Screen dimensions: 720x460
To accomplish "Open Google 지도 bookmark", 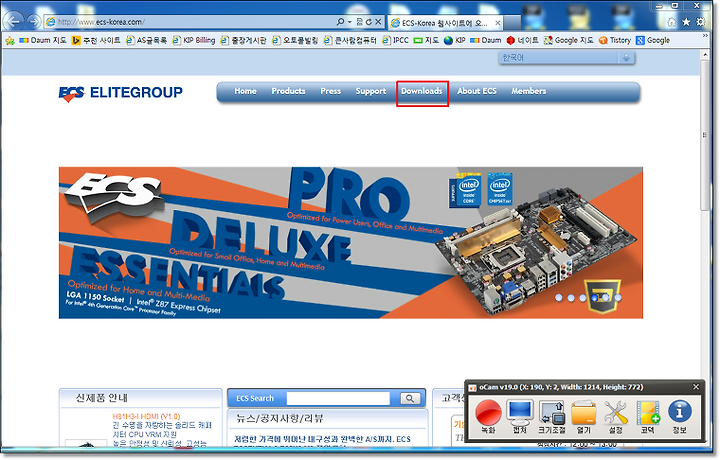I will 568,40.
